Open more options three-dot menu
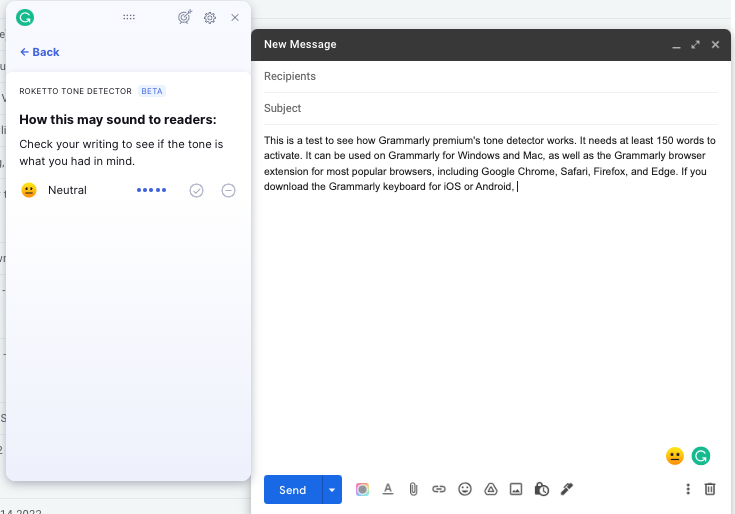 point(688,489)
